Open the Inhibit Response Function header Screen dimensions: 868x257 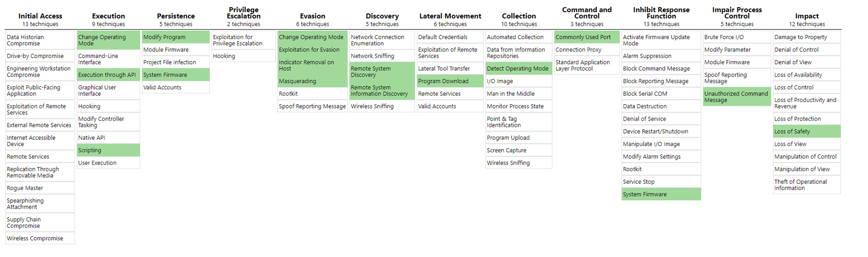click(661, 13)
